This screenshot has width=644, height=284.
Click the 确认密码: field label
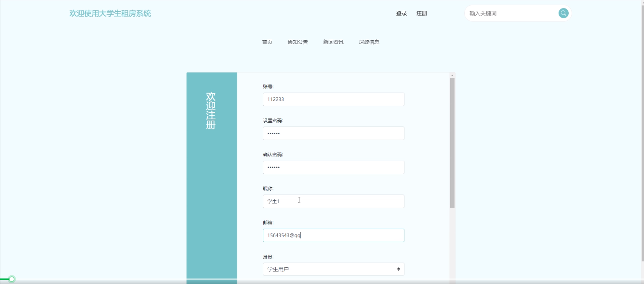click(x=273, y=154)
